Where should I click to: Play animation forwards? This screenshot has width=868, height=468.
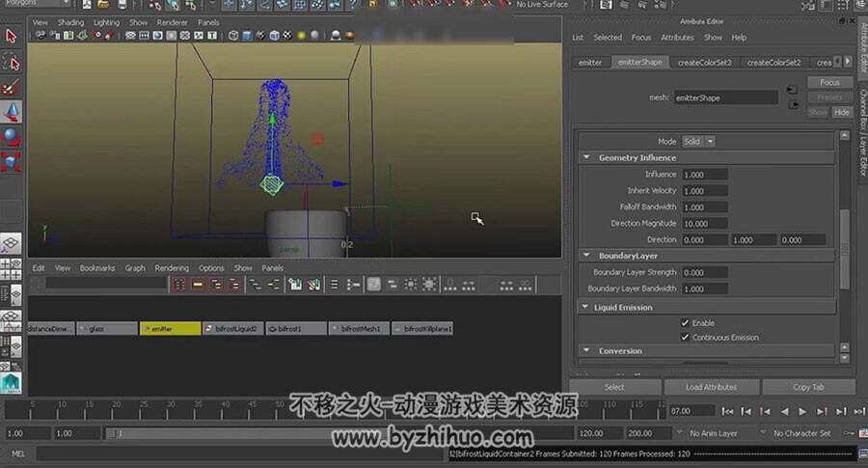point(802,411)
